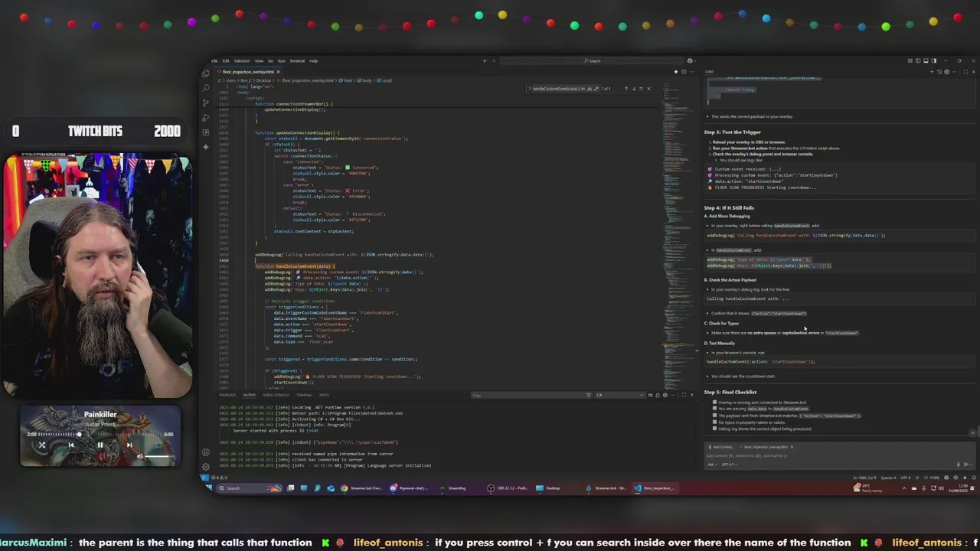Viewport: 980px width, 551px height.
Task: Open the File menu
Action: [215, 60]
